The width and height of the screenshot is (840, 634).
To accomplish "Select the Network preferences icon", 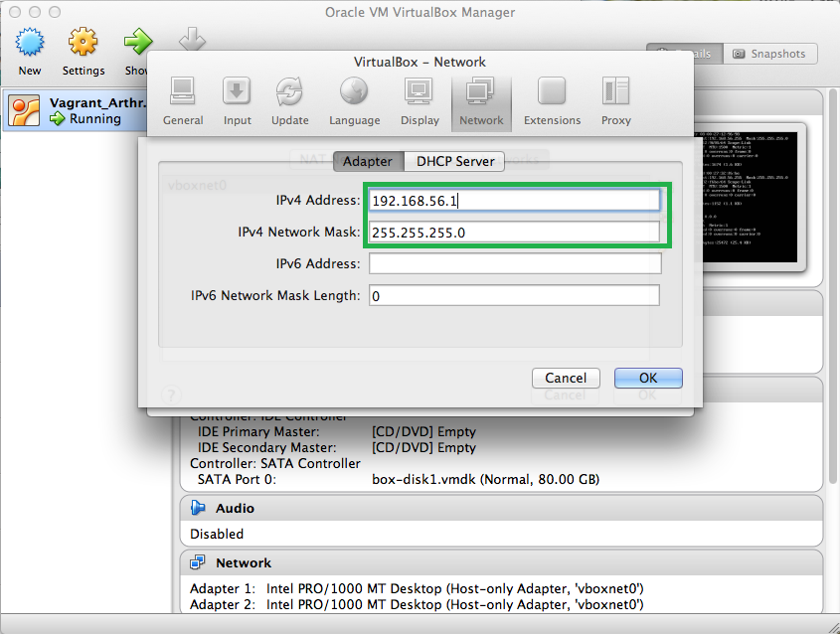I will [x=480, y=91].
